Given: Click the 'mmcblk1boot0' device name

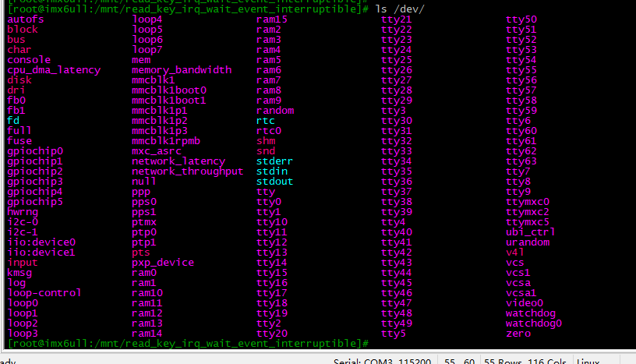Looking at the screenshot, I should (x=169, y=90).
